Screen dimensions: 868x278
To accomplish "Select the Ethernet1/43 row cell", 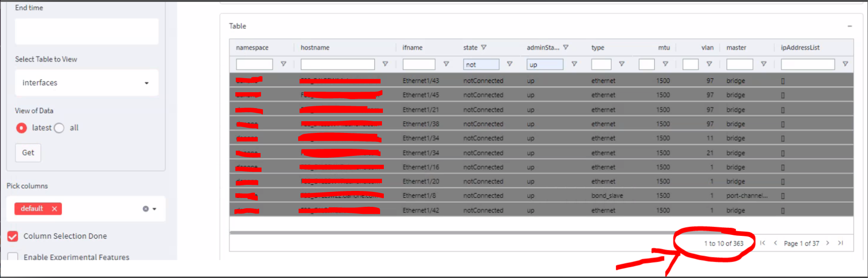I will 421,80.
